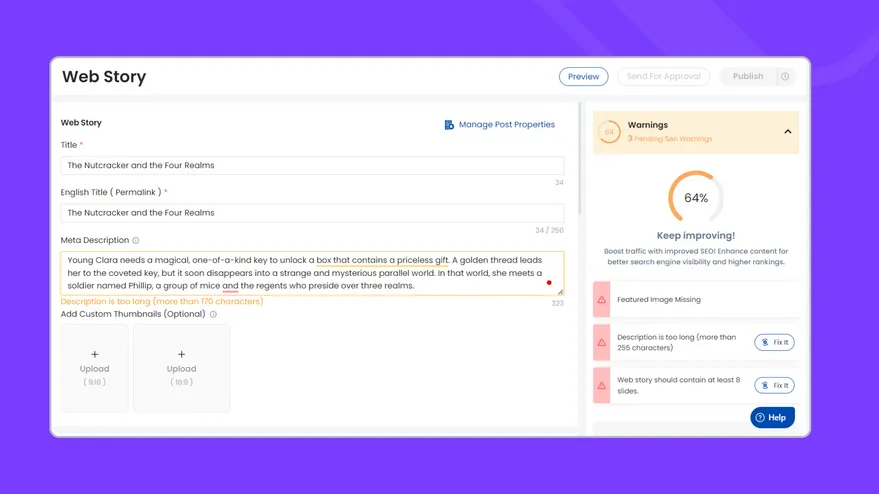Click Send For Approval button
Viewport: 879px width, 494px height.
pos(663,77)
